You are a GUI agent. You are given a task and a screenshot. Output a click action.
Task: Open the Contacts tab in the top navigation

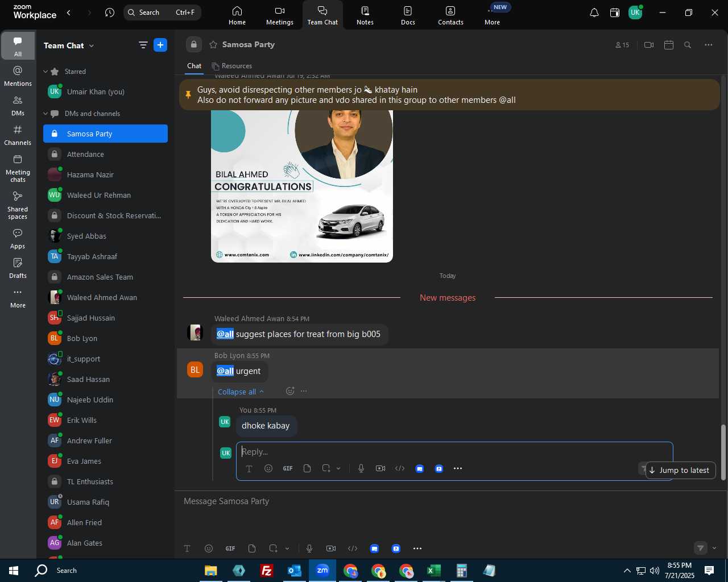(450, 15)
